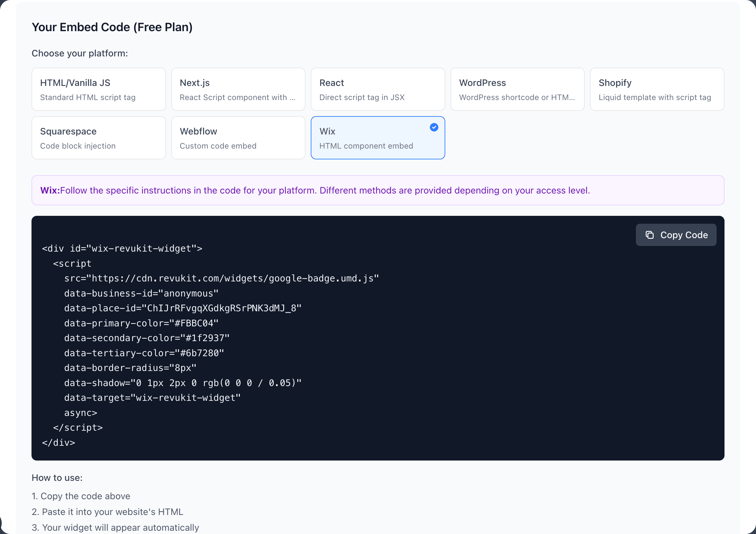Pick Shopify Liquid template option
The width and height of the screenshot is (756, 534).
(x=657, y=89)
